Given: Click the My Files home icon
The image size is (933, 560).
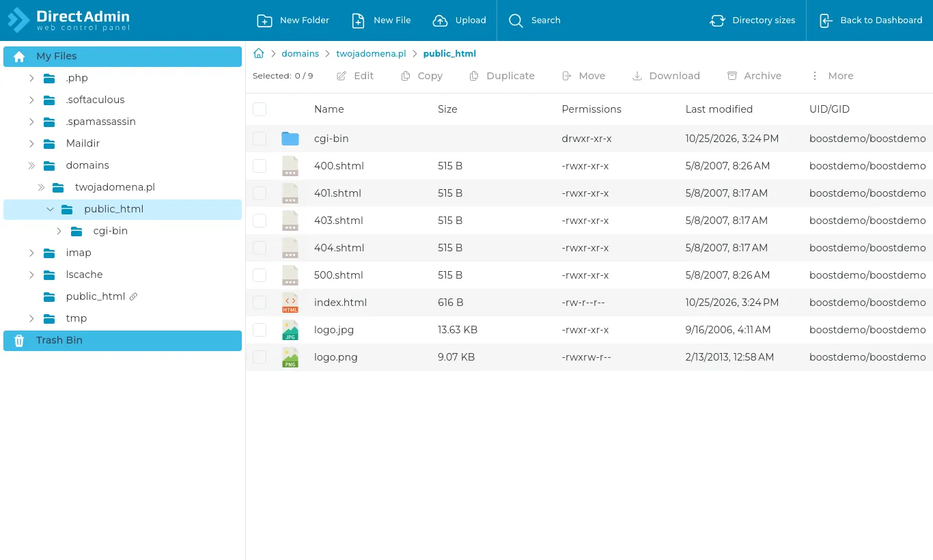Looking at the screenshot, I should [x=19, y=57].
